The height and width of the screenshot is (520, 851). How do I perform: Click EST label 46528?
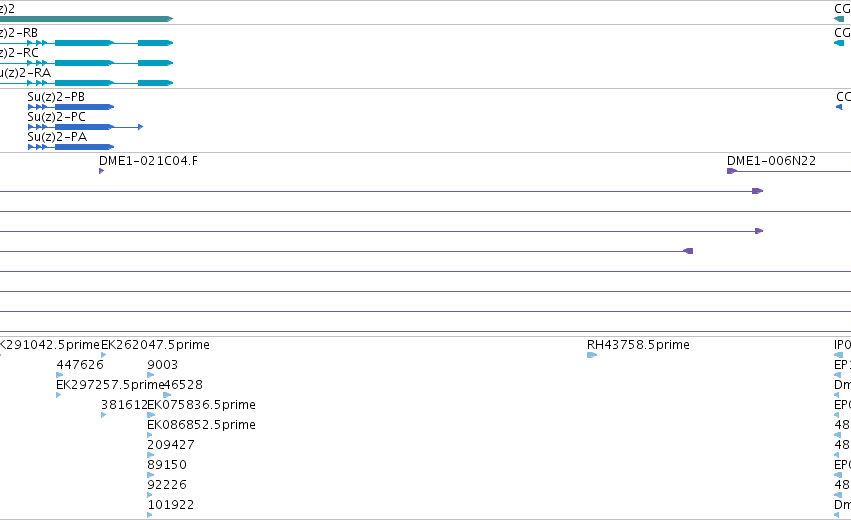pos(183,385)
